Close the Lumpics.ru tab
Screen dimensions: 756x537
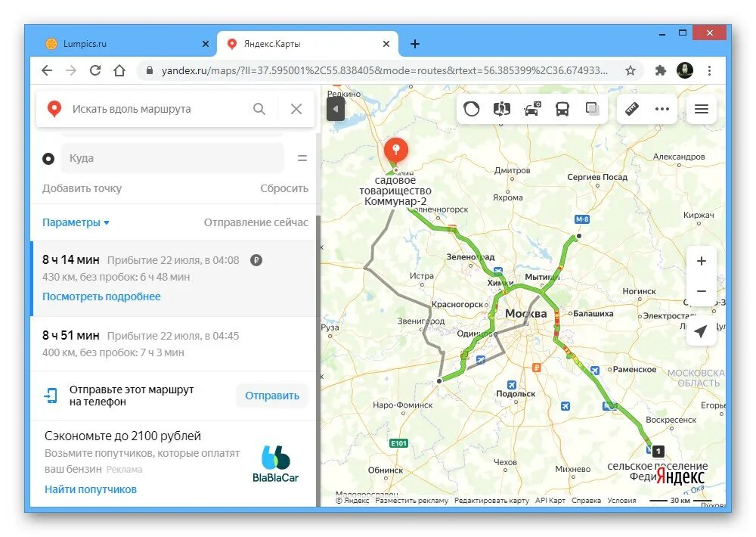tap(206, 44)
